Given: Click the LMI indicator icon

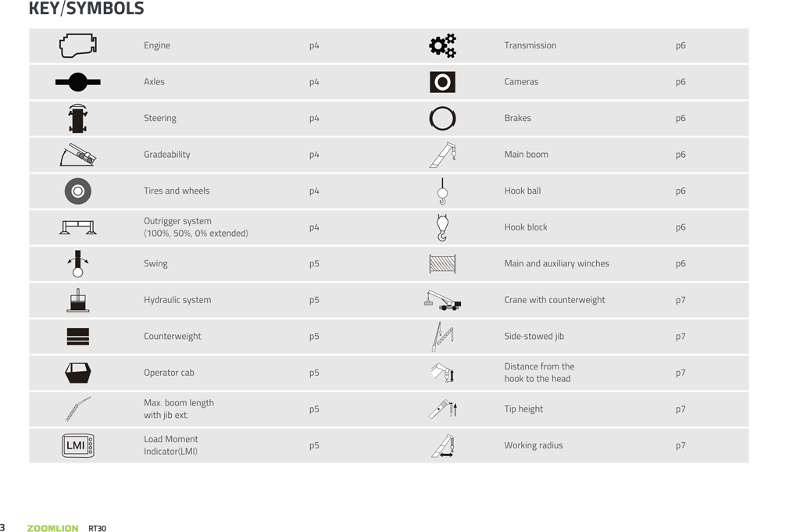Looking at the screenshot, I should coord(78,445).
